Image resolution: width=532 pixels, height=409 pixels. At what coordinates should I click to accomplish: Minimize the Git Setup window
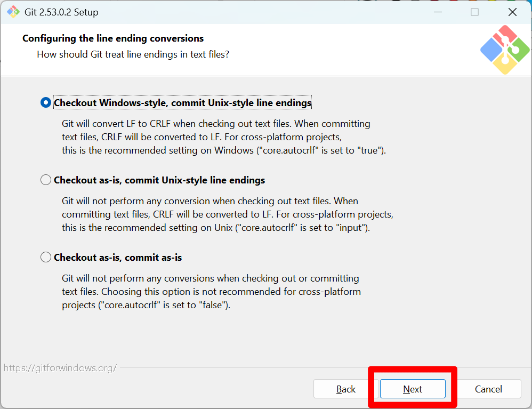click(438, 12)
